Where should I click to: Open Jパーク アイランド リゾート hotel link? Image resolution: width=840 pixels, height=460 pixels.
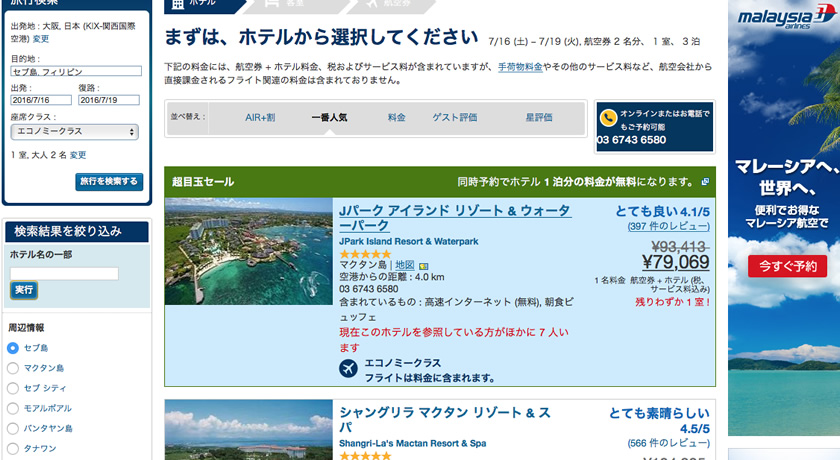[x=454, y=218]
